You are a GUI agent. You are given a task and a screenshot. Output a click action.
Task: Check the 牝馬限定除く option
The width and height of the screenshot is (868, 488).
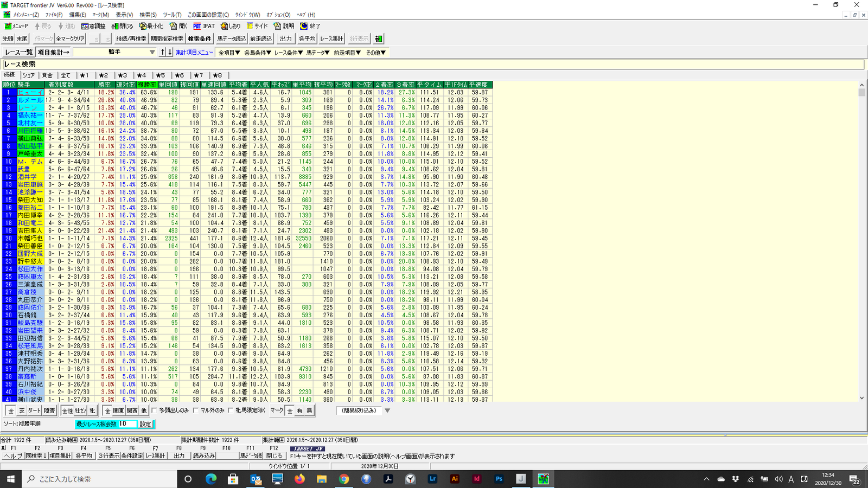231,410
